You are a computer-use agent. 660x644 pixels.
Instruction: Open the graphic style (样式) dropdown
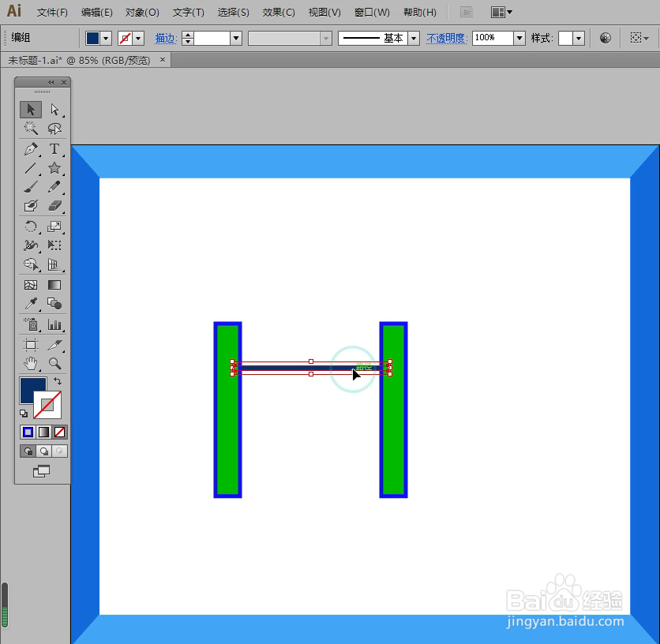pyautogui.click(x=579, y=39)
